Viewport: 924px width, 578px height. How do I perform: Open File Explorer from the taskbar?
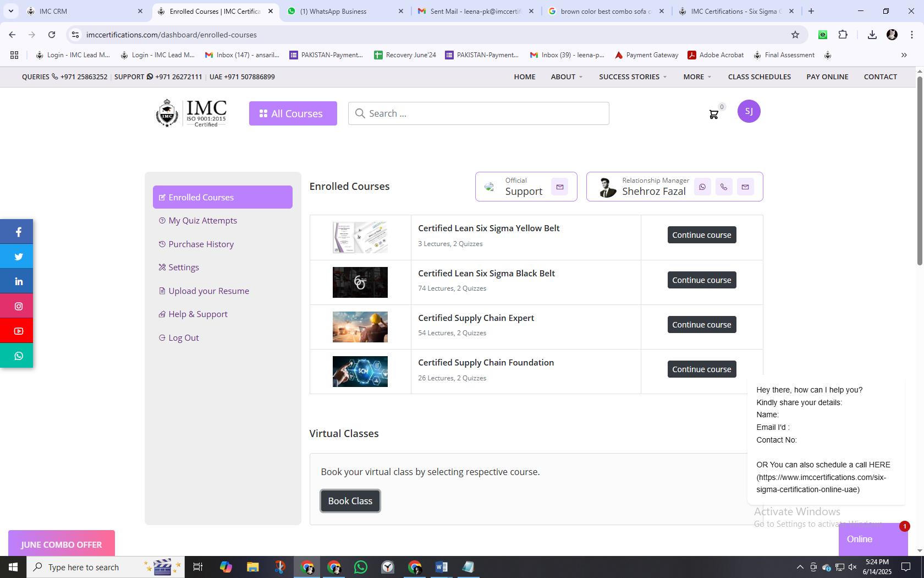(x=252, y=567)
